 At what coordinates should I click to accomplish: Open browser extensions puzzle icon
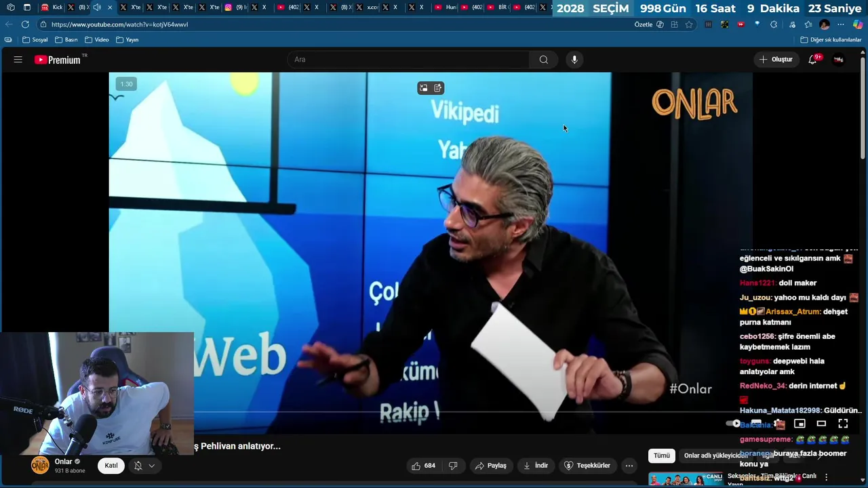click(x=774, y=24)
